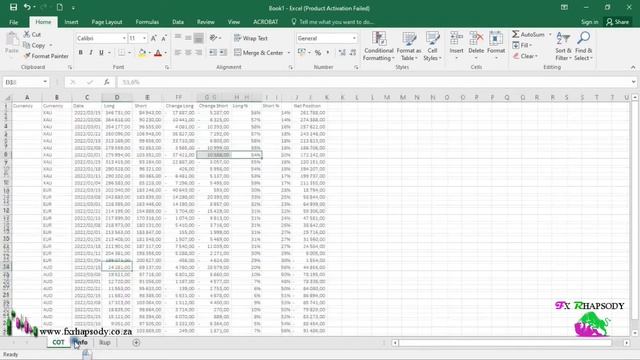Open Sort & Filter menu

tap(563, 46)
